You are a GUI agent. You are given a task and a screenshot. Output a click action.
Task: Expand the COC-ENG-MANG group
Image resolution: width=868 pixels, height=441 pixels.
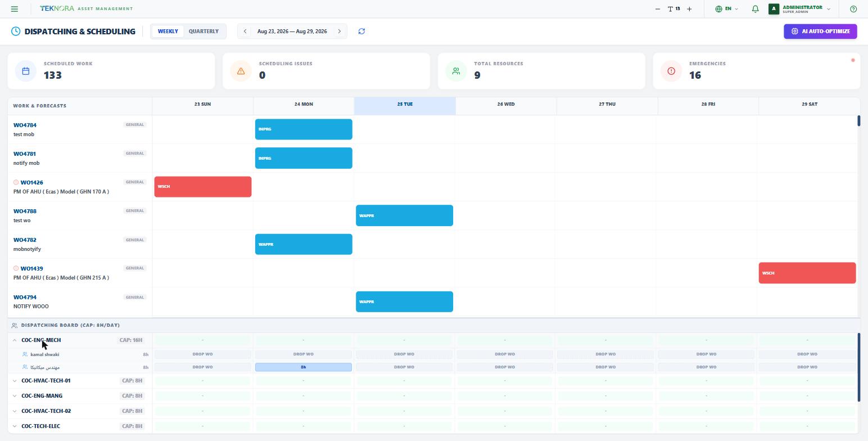coord(15,396)
